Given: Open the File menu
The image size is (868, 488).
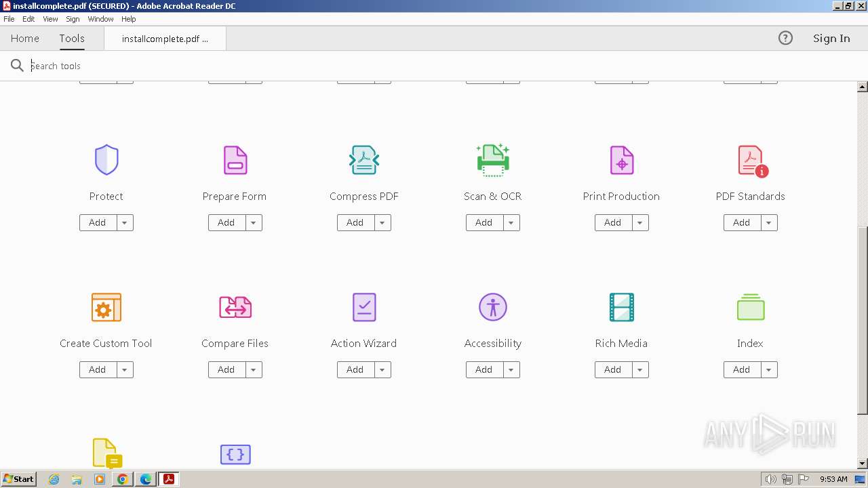Looking at the screenshot, I should tap(9, 19).
